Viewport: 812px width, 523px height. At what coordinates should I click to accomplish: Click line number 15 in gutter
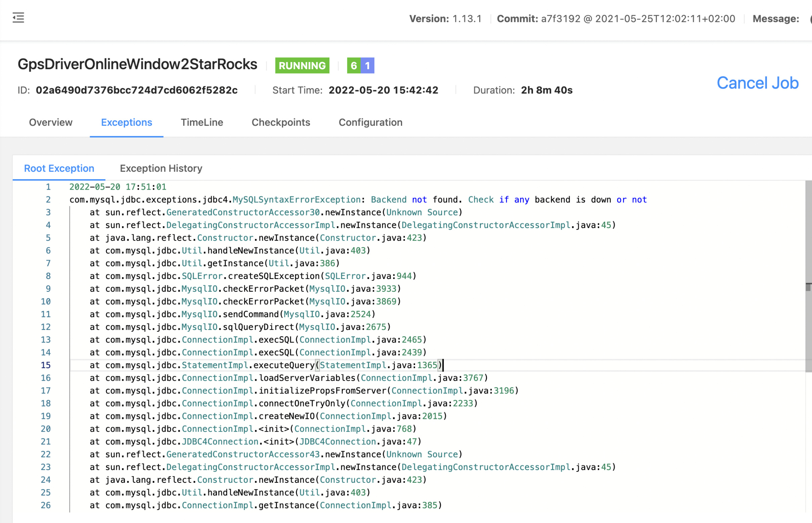point(46,365)
